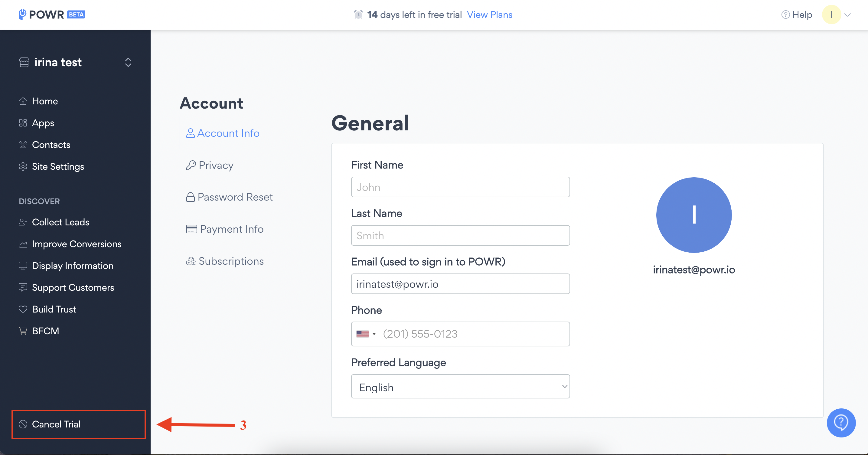Click the large blue profile avatar
The width and height of the screenshot is (868, 455).
pyautogui.click(x=694, y=215)
